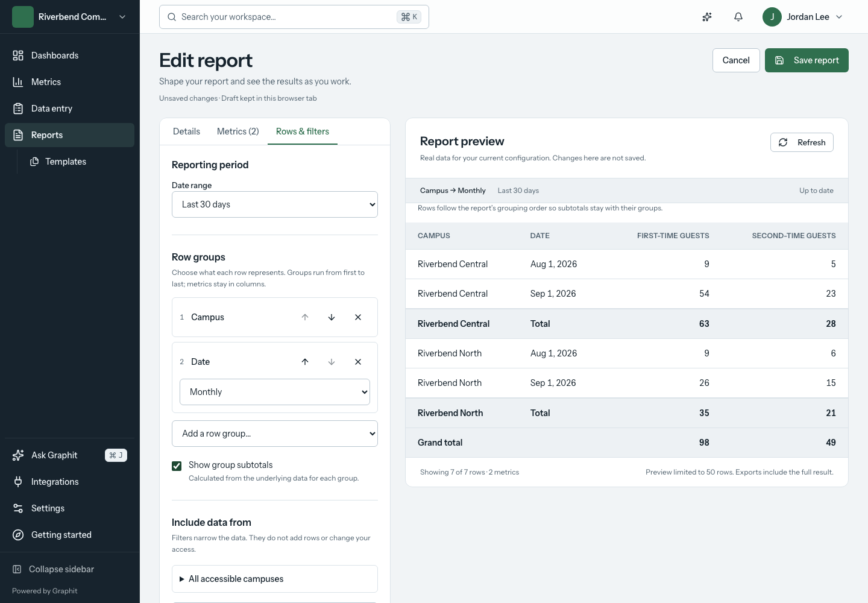The width and height of the screenshot is (868, 603).
Task: Move Campus row group up
Action: 305,317
